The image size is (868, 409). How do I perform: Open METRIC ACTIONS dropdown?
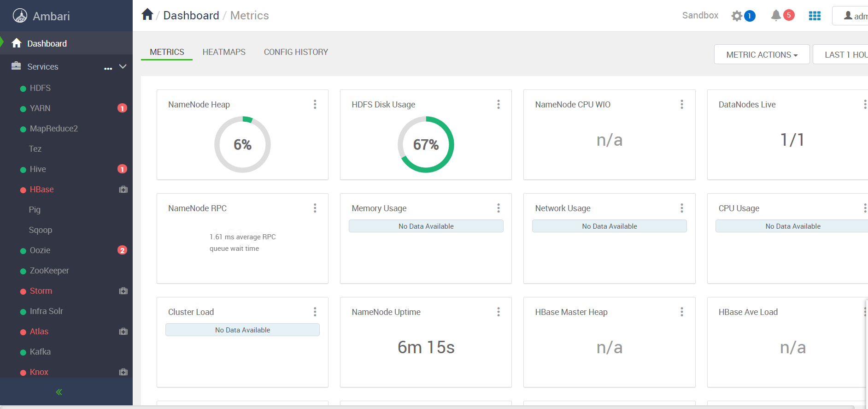(762, 54)
